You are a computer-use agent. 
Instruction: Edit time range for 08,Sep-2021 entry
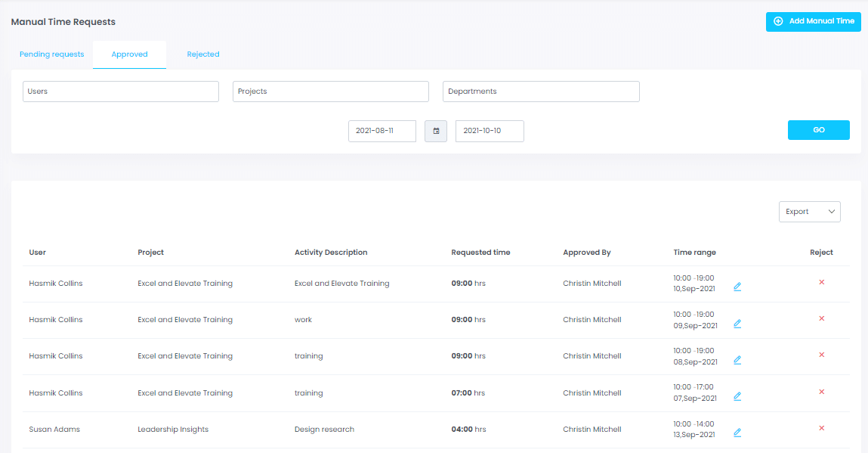click(737, 360)
